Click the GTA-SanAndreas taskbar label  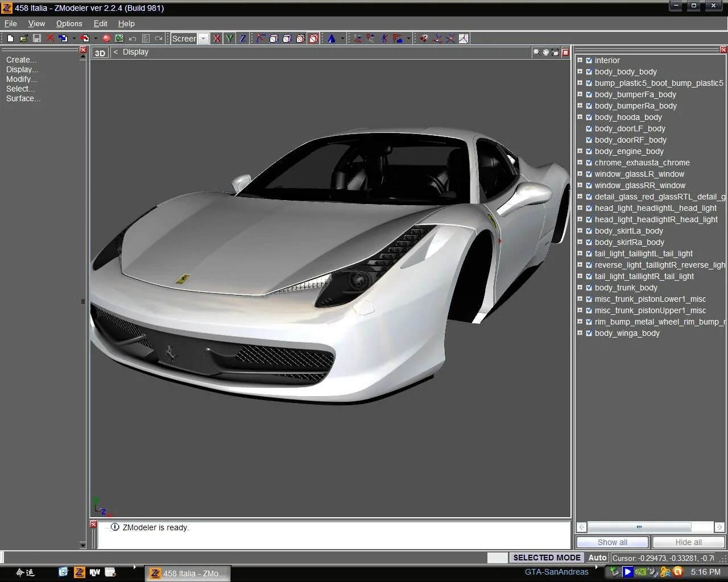(556, 572)
